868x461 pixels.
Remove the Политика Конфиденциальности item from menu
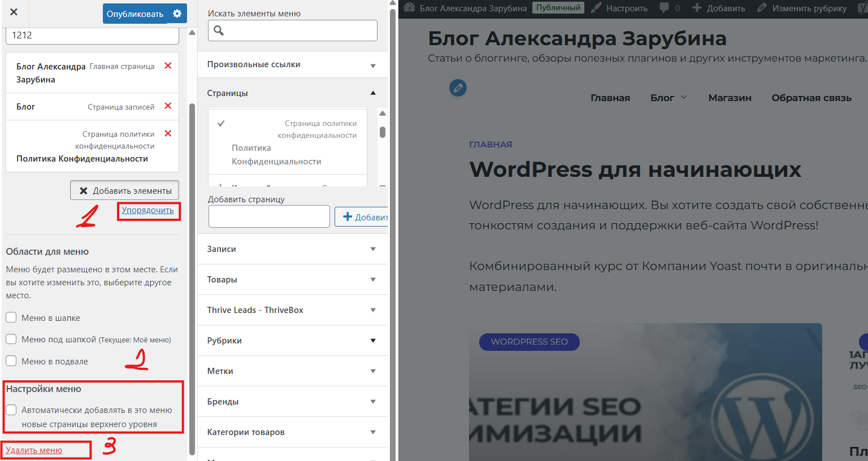(168, 134)
